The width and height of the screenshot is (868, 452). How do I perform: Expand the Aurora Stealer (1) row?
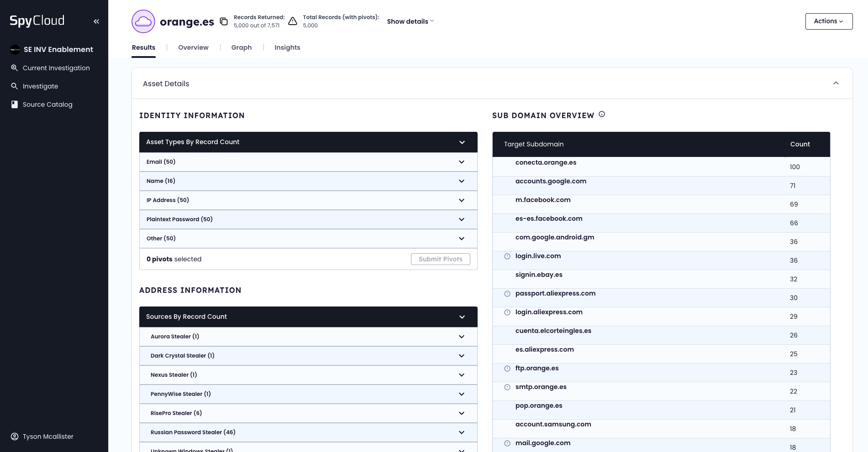308,337
